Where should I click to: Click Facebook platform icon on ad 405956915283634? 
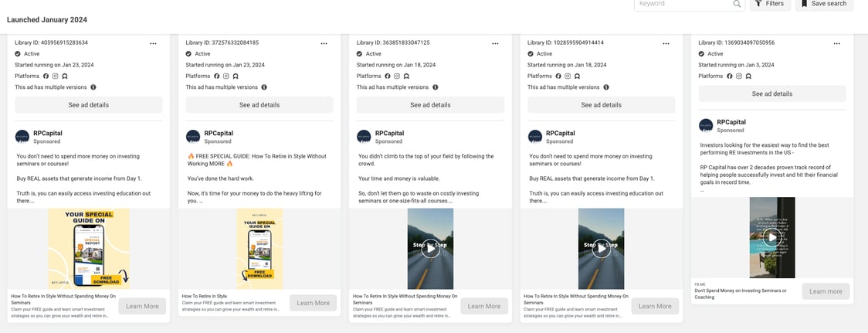click(46, 76)
